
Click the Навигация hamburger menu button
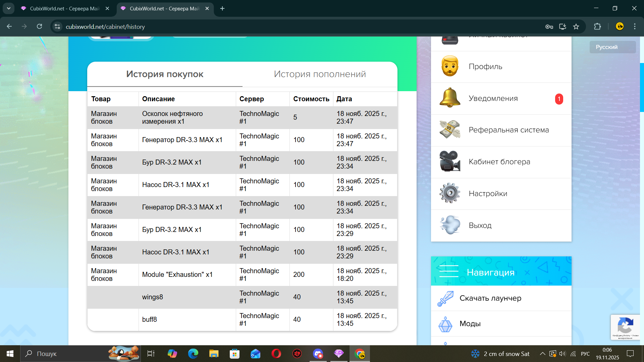(449, 271)
